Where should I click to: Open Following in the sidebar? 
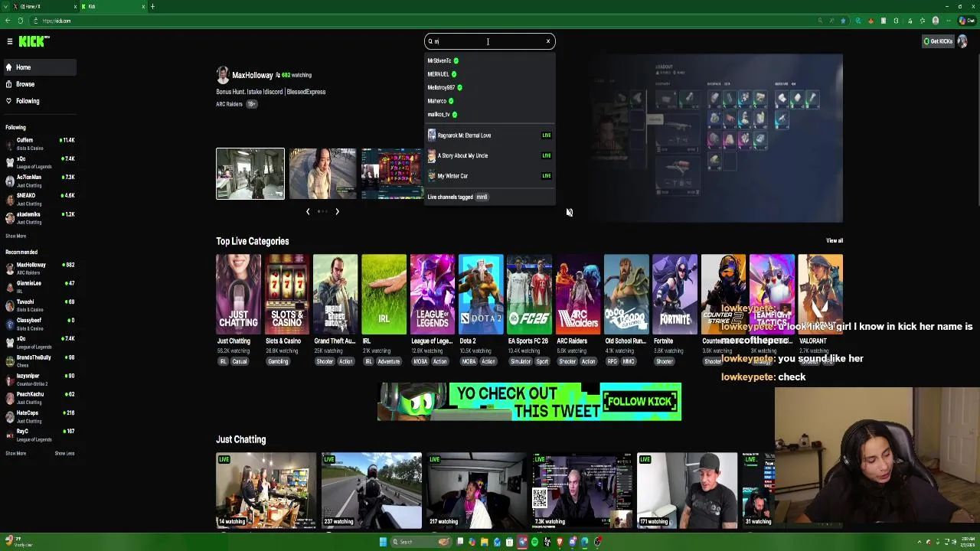click(x=40, y=101)
